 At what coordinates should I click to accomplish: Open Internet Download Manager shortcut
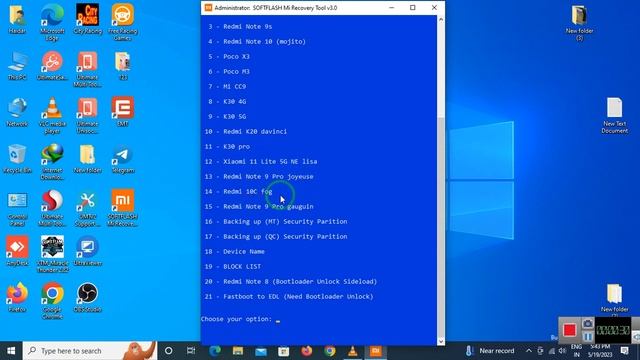52,162
